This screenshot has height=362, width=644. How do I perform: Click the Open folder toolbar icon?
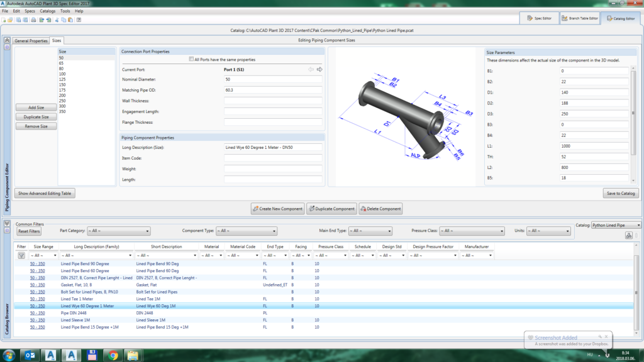(10, 19)
